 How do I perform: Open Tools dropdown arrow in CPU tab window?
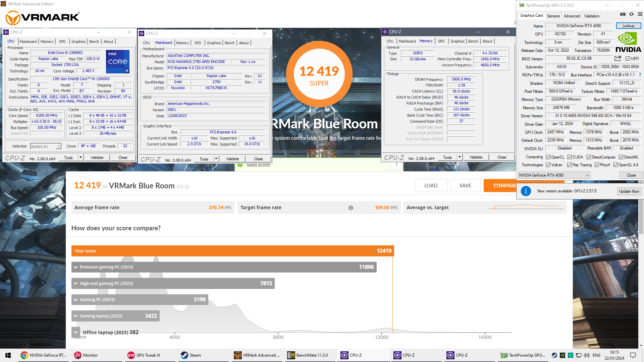(80, 158)
